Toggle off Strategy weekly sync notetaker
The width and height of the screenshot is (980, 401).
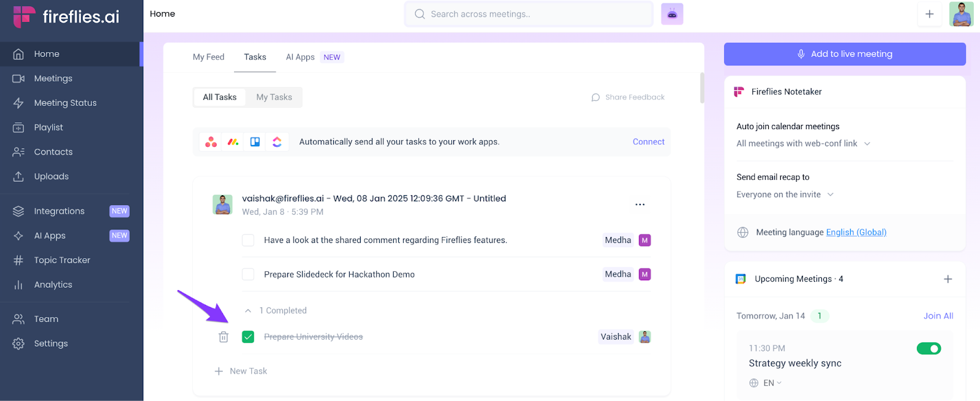coord(929,348)
